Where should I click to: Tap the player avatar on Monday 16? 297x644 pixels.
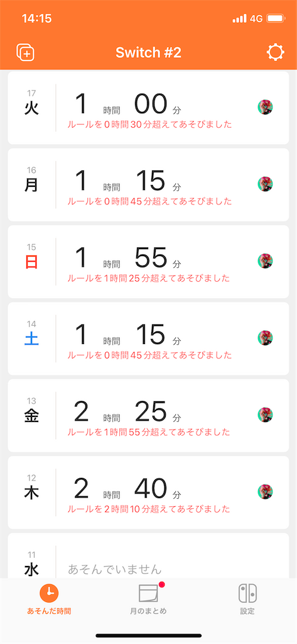point(266,184)
